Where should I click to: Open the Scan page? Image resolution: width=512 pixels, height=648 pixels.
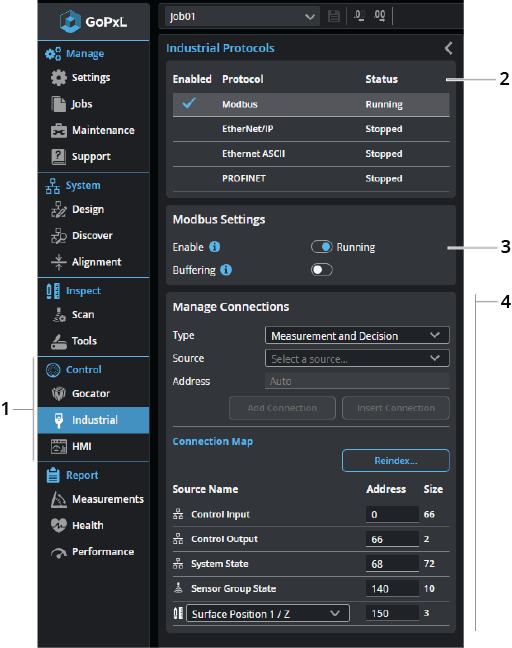pyautogui.click(x=83, y=314)
